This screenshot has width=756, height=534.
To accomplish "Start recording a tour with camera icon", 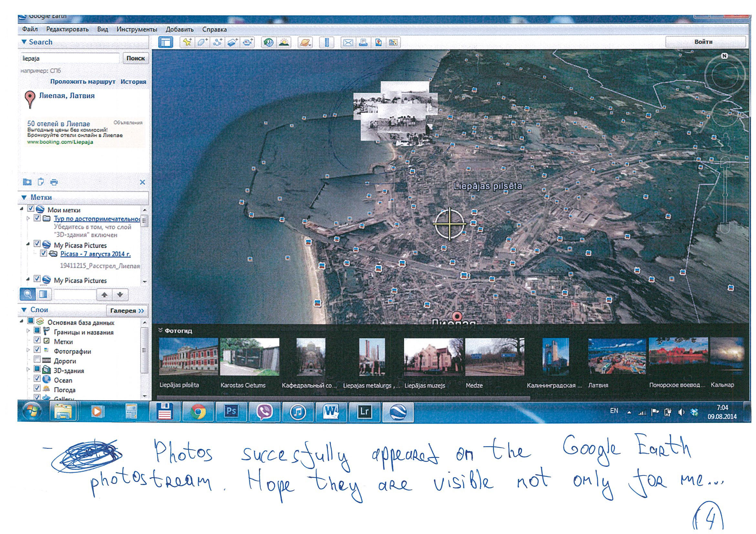I will tap(247, 42).
